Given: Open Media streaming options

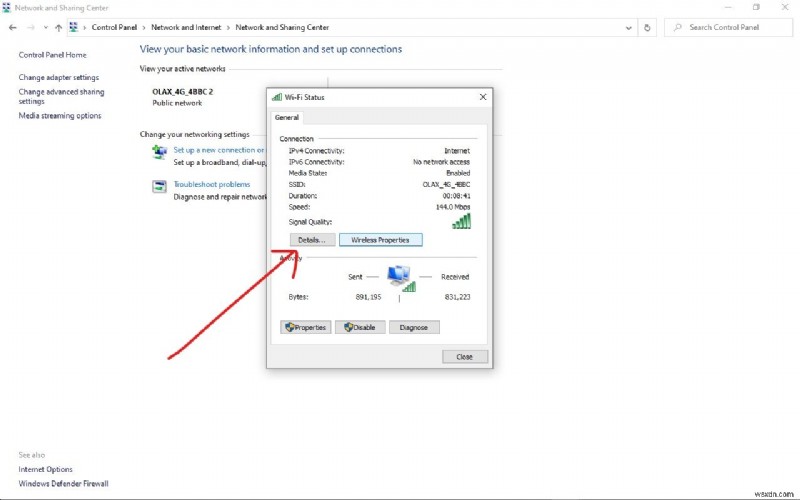Looking at the screenshot, I should pyautogui.click(x=60, y=116).
